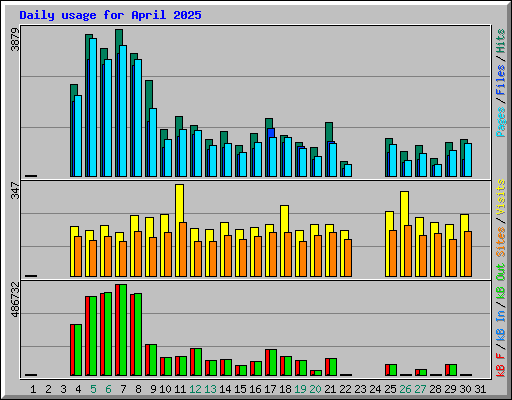The width and height of the screenshot is (512, 400).
Task: Click weekend day 5 label
Action: [93, 389]
